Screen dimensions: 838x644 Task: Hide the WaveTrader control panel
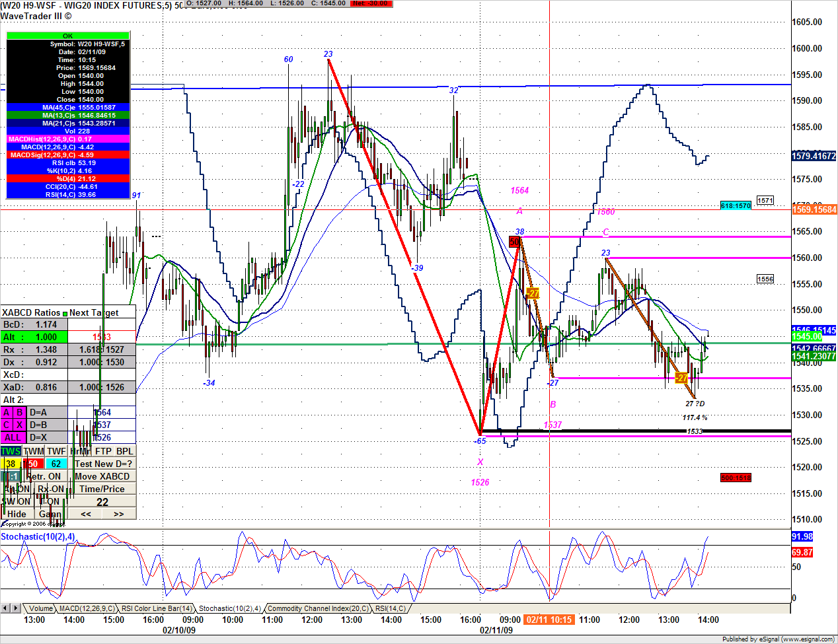pos(17,514)
